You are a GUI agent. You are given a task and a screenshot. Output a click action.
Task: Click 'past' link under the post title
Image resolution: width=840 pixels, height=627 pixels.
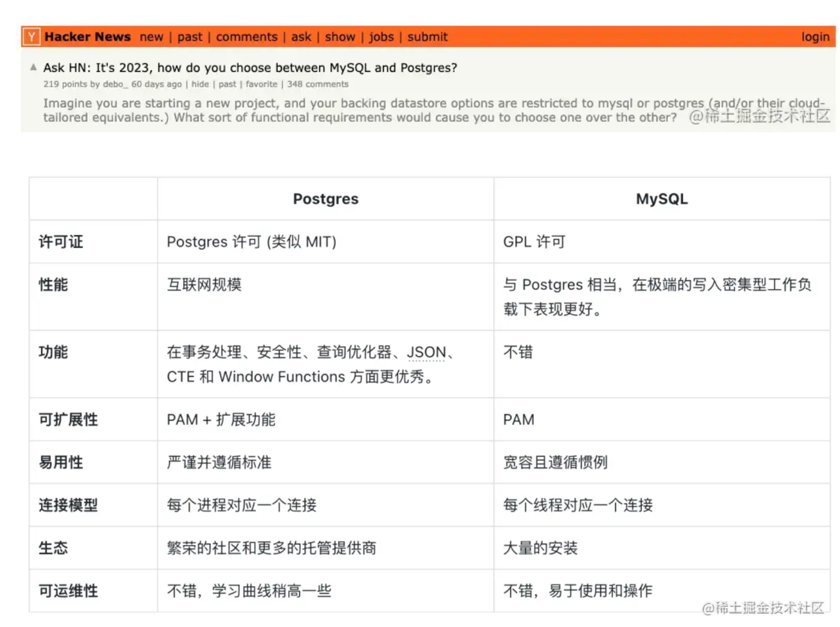pos(227,84)
